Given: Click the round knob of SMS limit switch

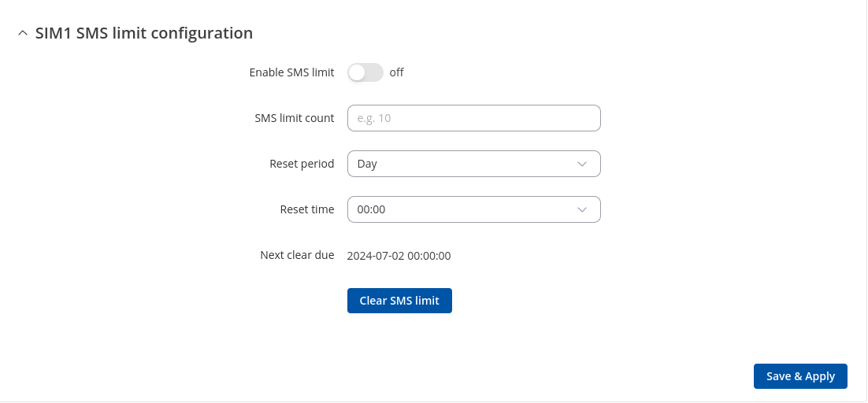Looking at the screenshot, I should (x=358, y=72).
